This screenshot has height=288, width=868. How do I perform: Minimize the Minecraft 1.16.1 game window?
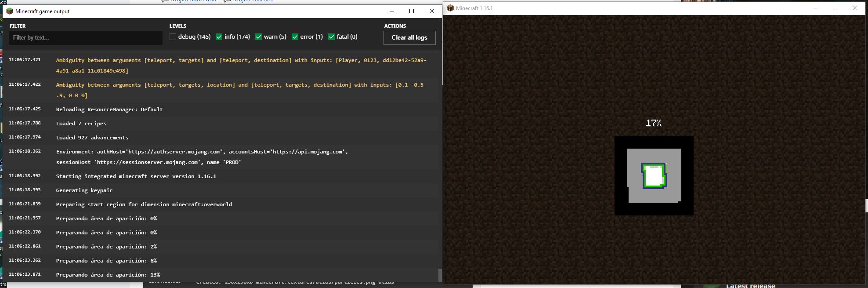click(x=815, y=8)
